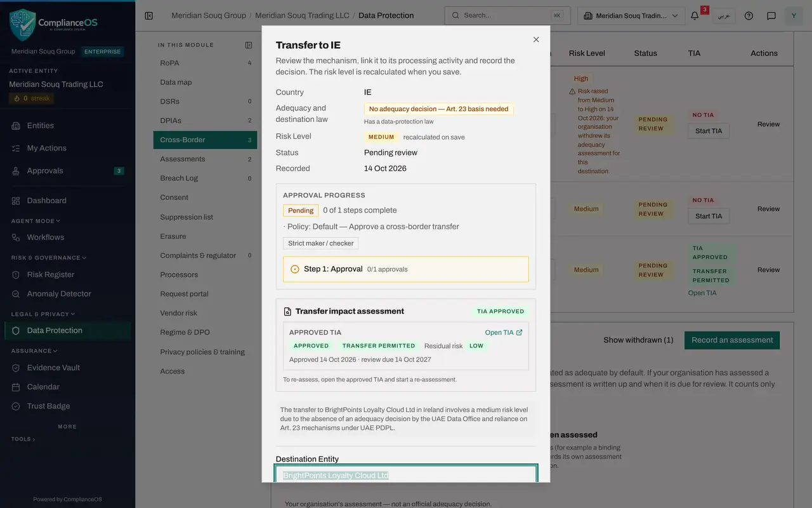Open the Meridian Souq Trading entity switcher
Screen dimensions: 812x508
tap(631, 16)
